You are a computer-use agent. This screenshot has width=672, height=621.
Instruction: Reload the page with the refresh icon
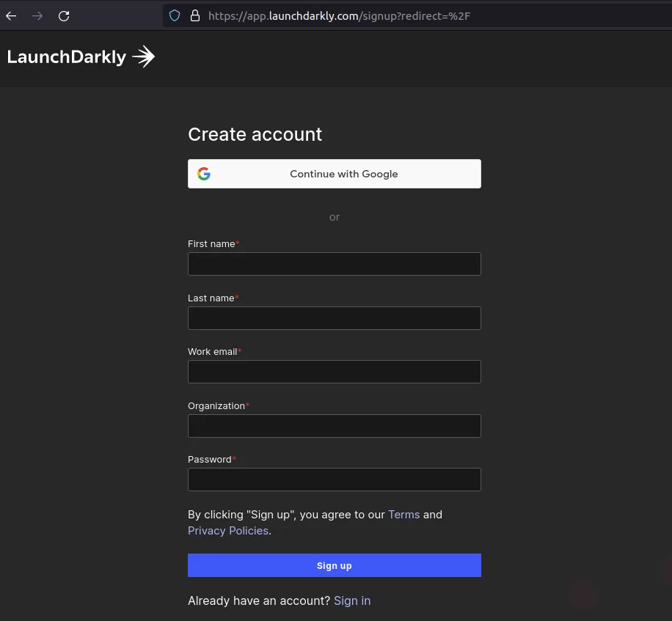click(x=64, y=16)
